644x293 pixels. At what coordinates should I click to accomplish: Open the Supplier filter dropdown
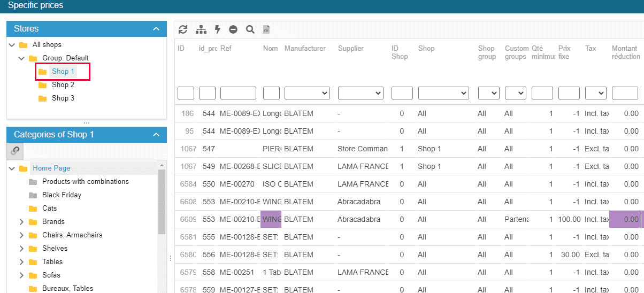[361, 94]
